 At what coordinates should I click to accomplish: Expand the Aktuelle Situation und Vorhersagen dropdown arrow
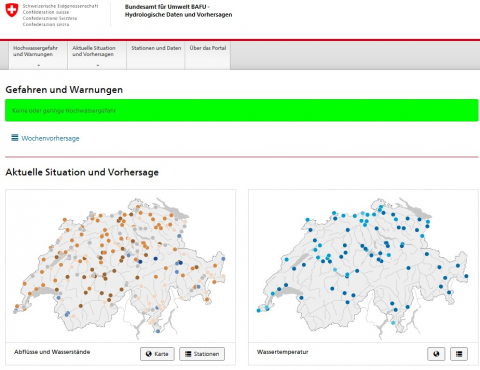pos(98,65)
